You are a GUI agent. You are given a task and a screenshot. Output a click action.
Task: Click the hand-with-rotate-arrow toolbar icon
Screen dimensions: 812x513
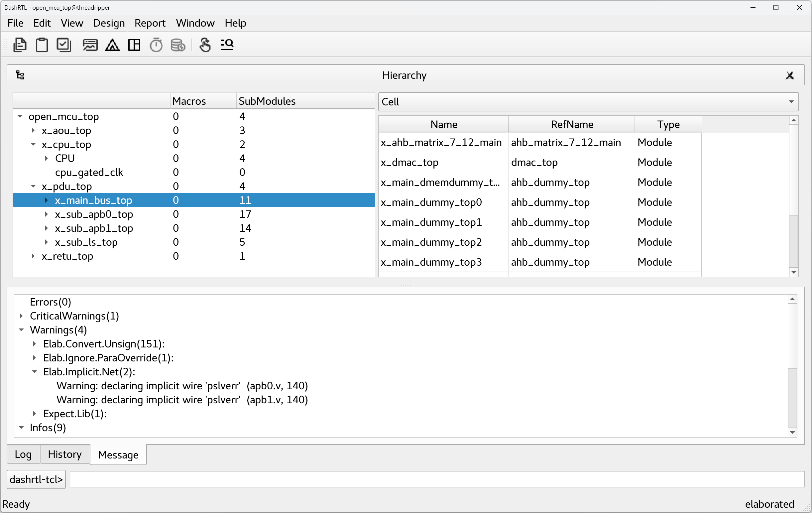pos(205,45)
